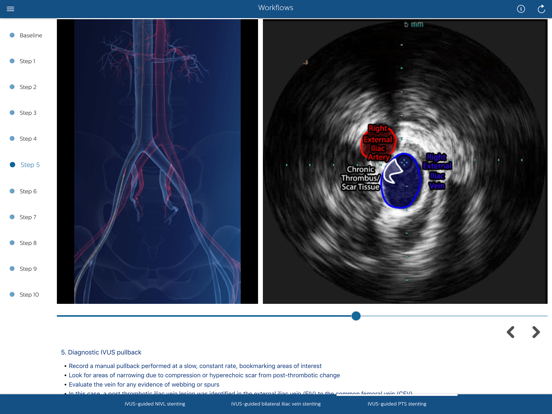
Task: Click the 'Look for areas of narrowing' bullet
Action: point(204,375)
